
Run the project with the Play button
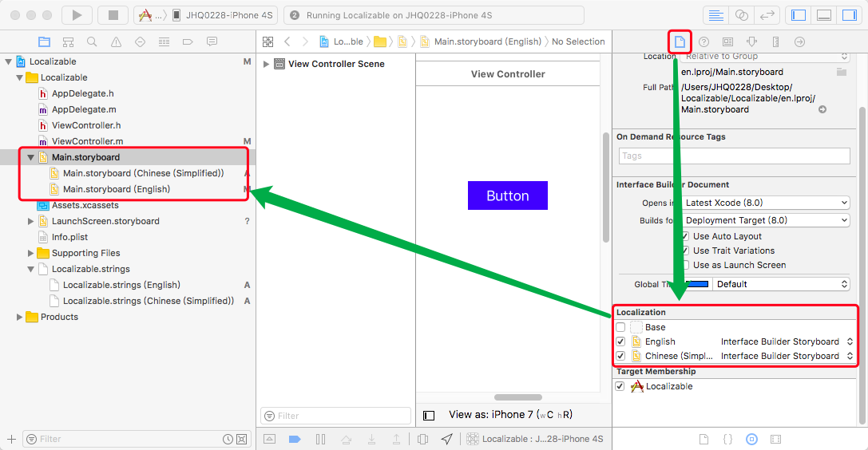[x=77, y=15]
